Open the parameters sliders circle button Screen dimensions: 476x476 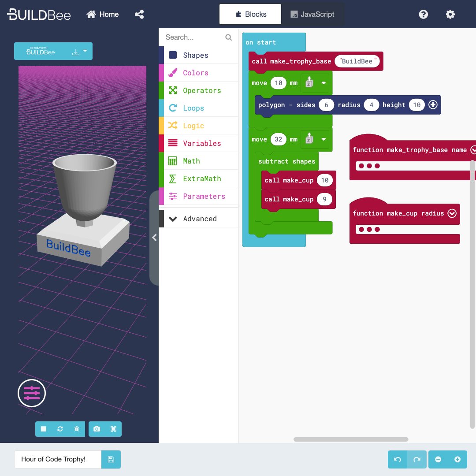[32, 393]
